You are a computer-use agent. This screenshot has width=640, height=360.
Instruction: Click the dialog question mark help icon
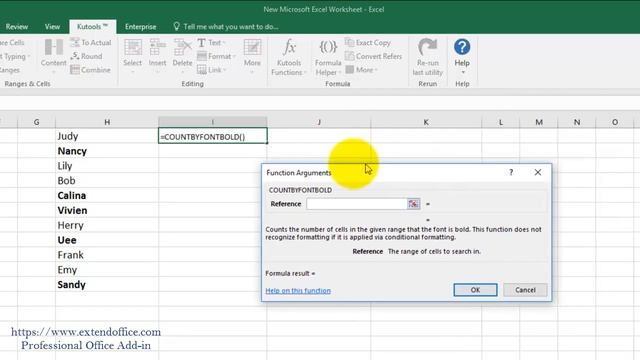(x=511, y=172)
